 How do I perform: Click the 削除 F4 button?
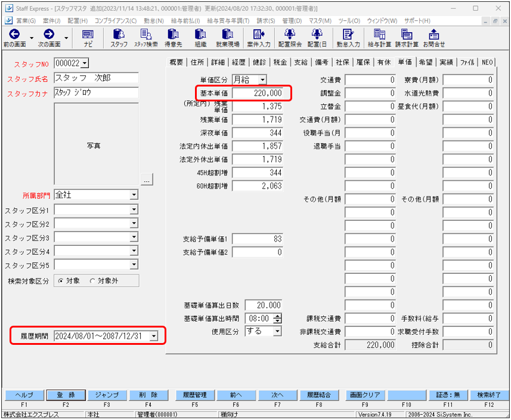click(148, 395)
